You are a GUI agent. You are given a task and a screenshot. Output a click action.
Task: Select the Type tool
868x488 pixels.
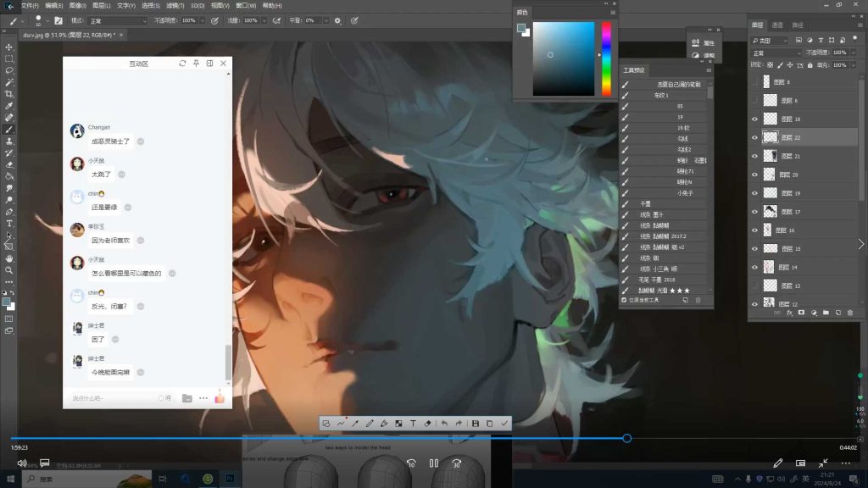click(x=9, y=223)
